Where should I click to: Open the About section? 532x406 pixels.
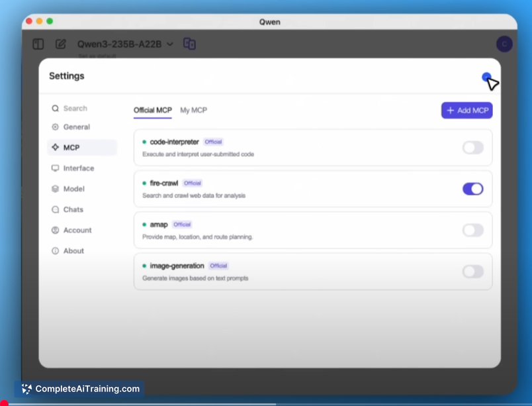pyautogui.click(x=82, y=251)
